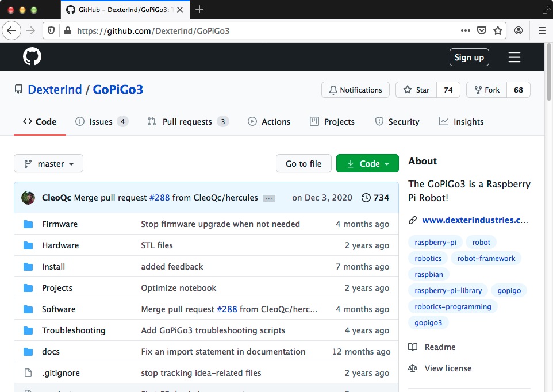Screen dimensions: 553x392
Task: Click the commit history clock icon
Action: [x=366, y=198]
